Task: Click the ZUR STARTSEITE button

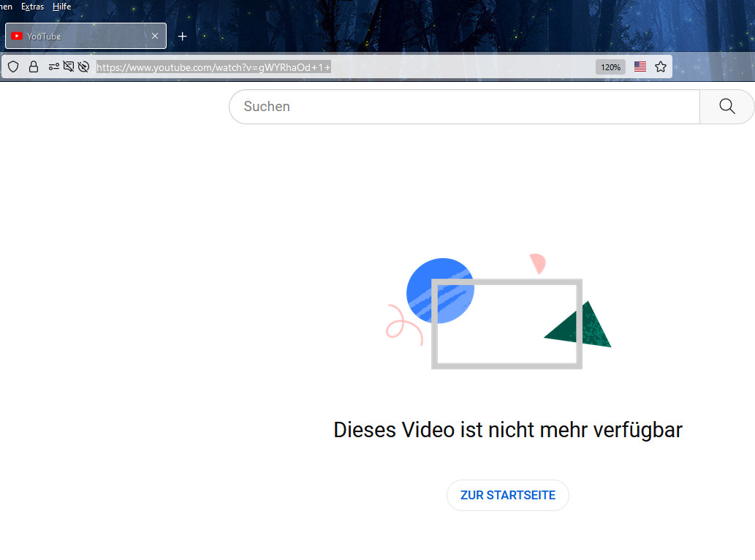Action: click(x=508, y=495)
